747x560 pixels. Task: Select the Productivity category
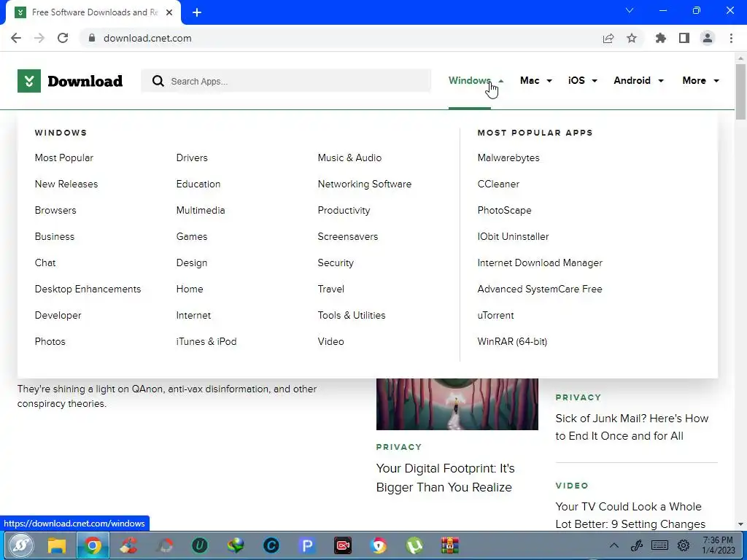tap(344, 210)
